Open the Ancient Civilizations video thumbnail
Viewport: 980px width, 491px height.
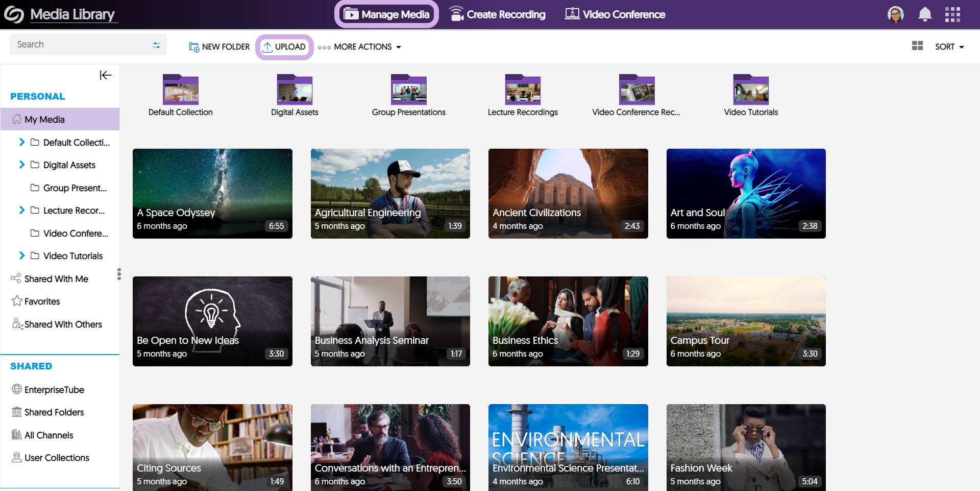pos(568,193)
